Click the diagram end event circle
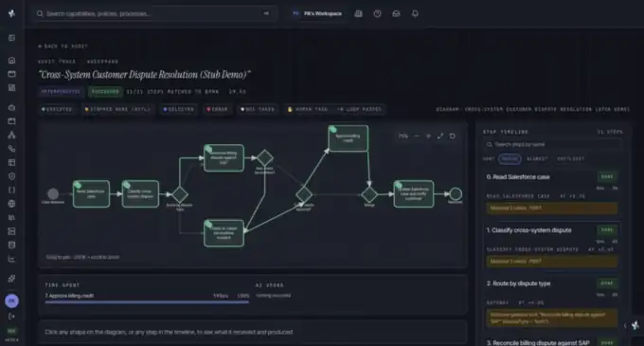The width and height of the screenshot is (644, 346). [456, 194]
